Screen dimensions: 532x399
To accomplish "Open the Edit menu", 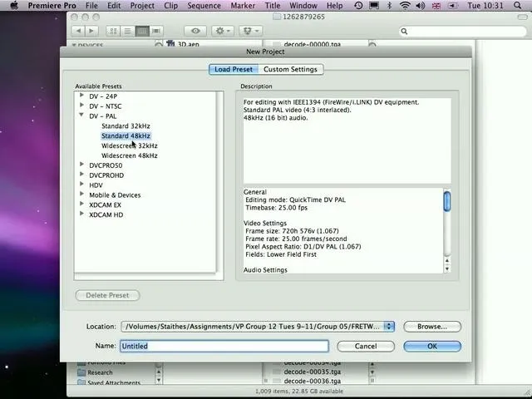I will coord(114,6).
